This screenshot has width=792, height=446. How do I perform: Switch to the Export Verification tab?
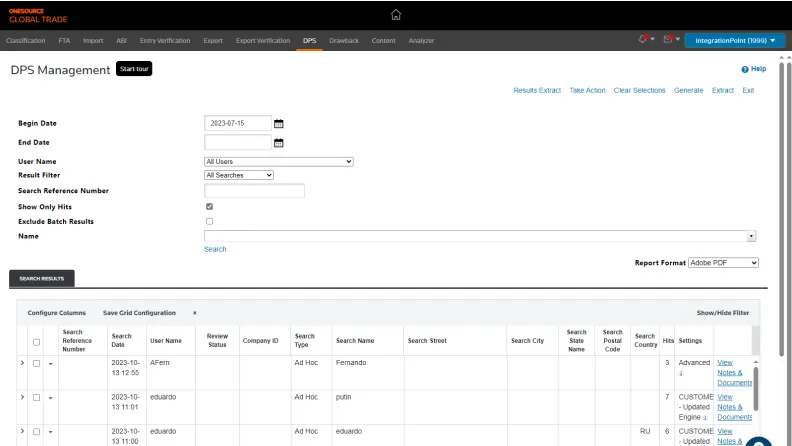point(262,41)
